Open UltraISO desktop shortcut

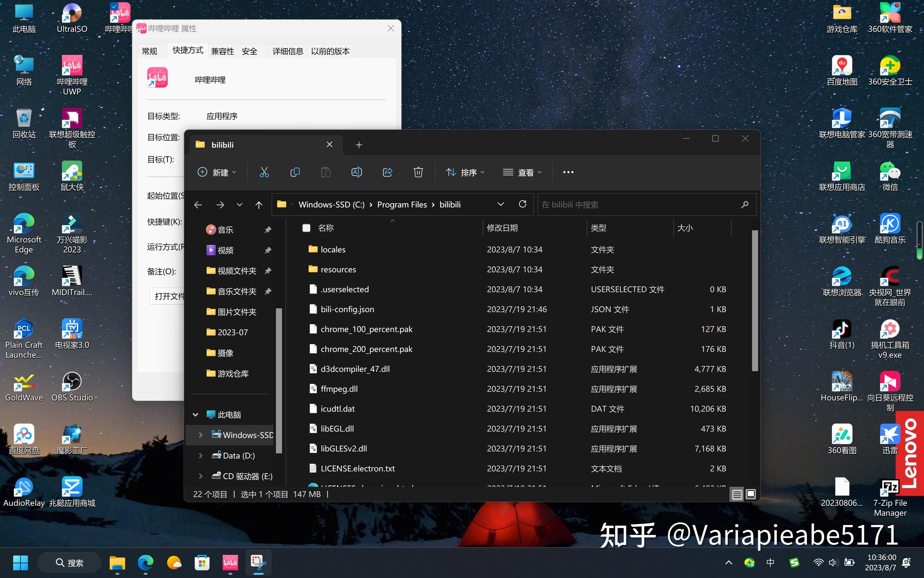point(72,18)
